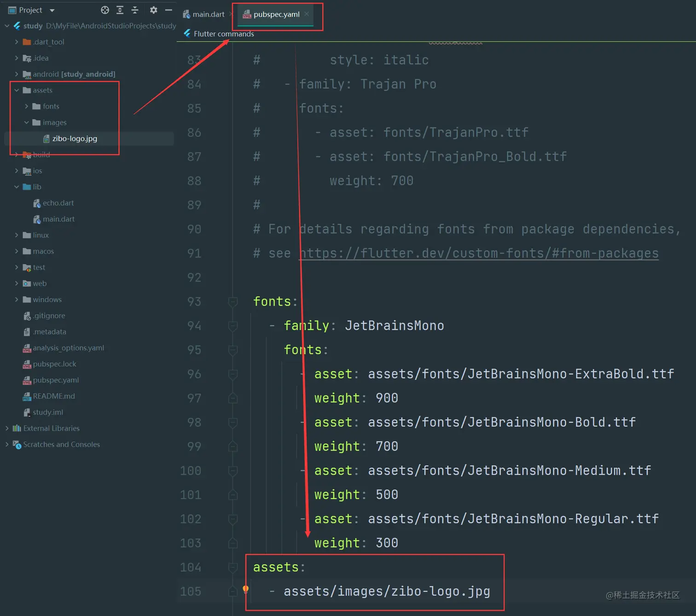Close the pubspec.yaml tab
Image resolution: width=696 pixels, height=616 pixels.
pos(307,14)
